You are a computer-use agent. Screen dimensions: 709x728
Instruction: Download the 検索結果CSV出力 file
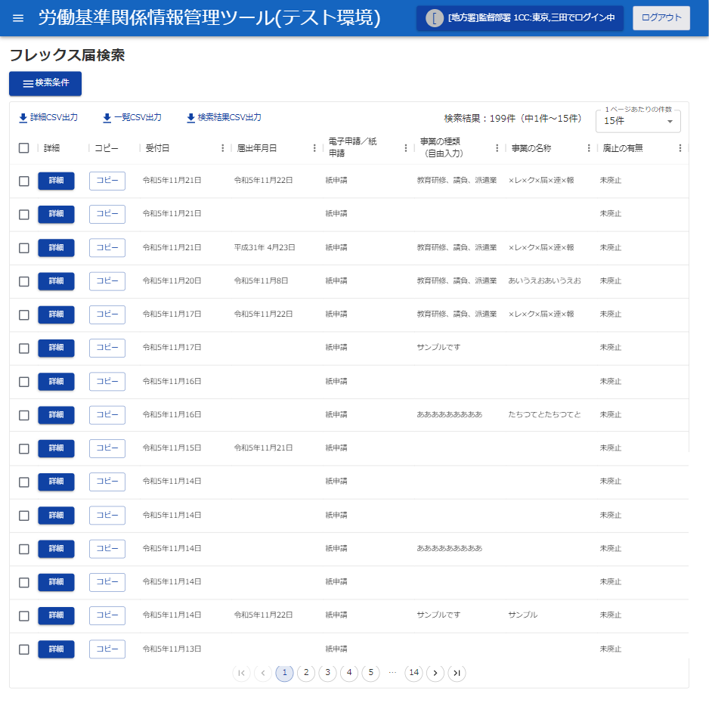(224, 118)
